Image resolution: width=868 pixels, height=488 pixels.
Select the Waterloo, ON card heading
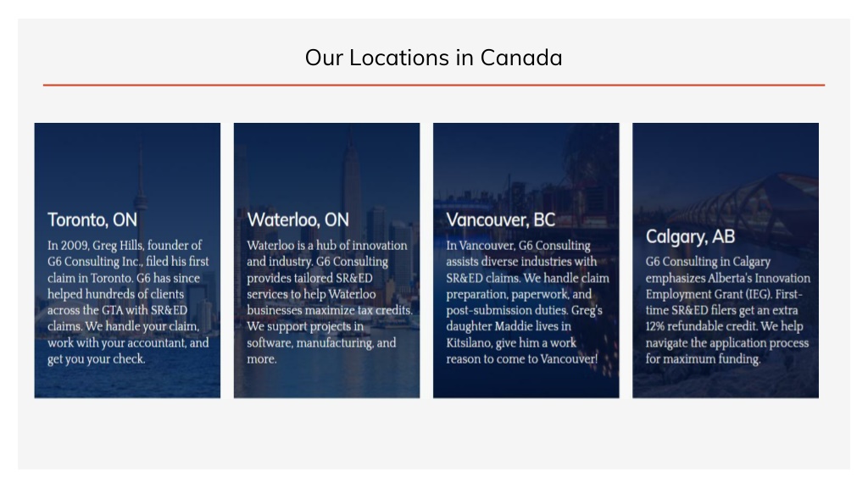(298, 219)
